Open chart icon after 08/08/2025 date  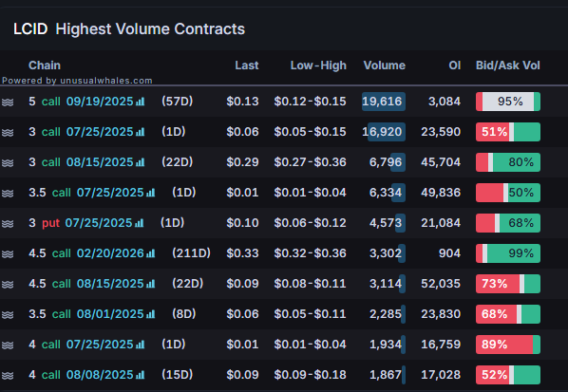141,375
